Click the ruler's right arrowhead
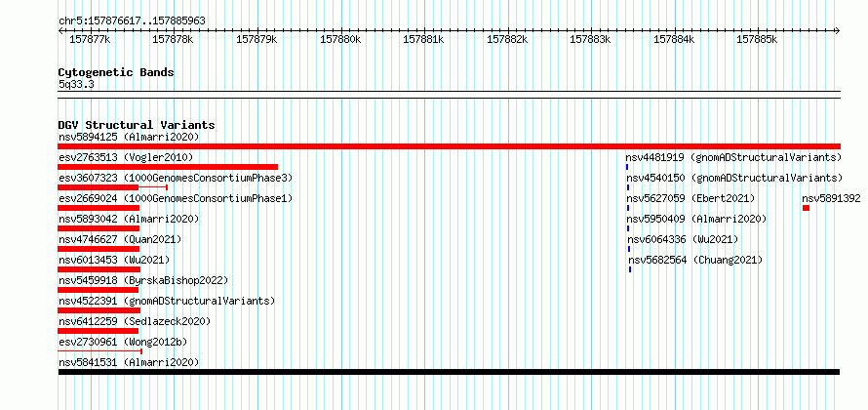 838,31
